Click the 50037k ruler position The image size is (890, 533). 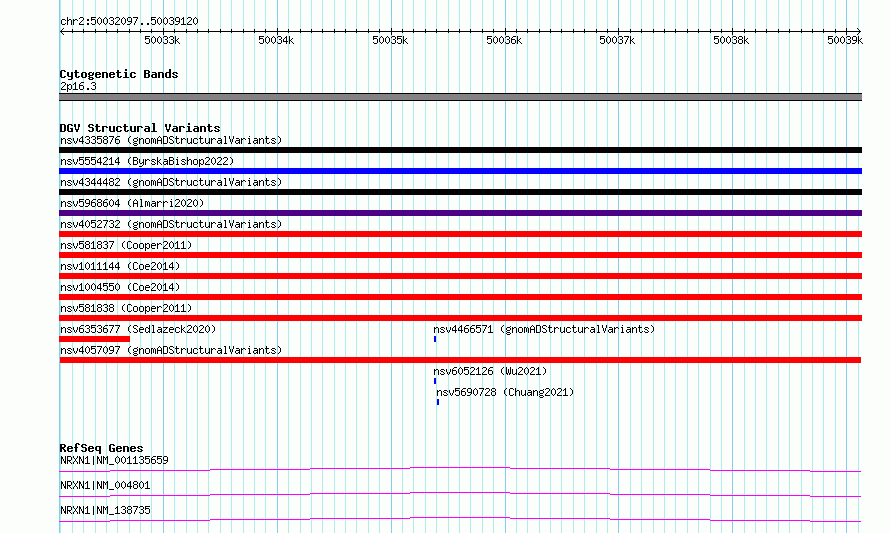(617, 40)
